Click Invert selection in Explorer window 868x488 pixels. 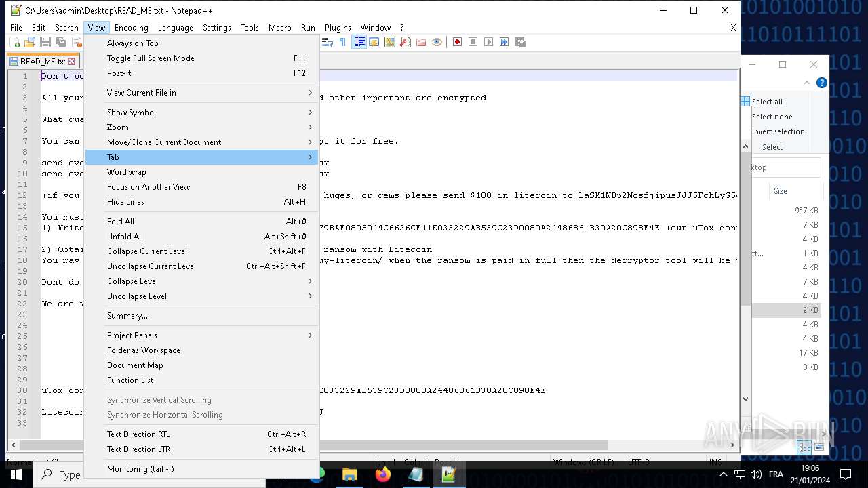pos(778,131)
